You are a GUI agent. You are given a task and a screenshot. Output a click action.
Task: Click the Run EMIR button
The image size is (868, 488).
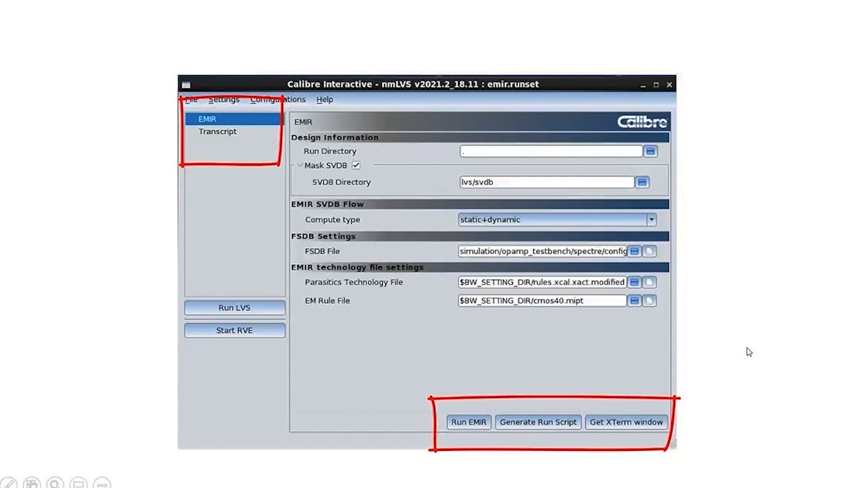(468, 422)
